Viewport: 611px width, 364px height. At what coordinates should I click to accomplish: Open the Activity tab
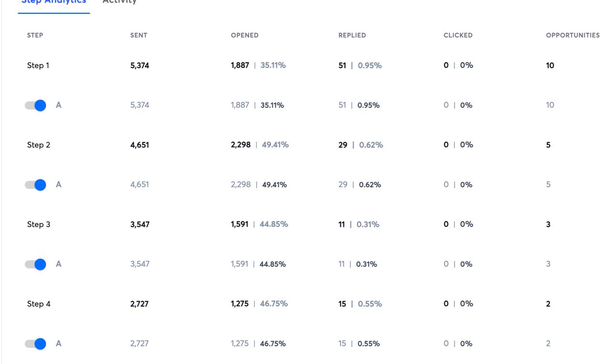(119, 2)
